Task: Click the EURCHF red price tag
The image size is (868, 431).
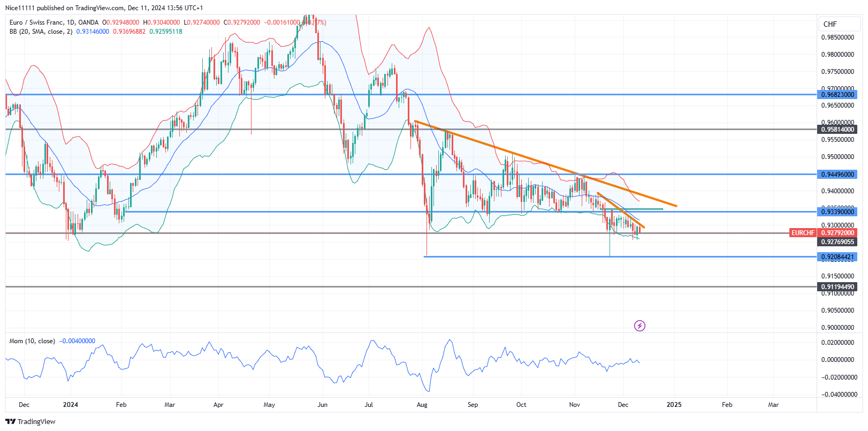Action: [x=803, y=233]
